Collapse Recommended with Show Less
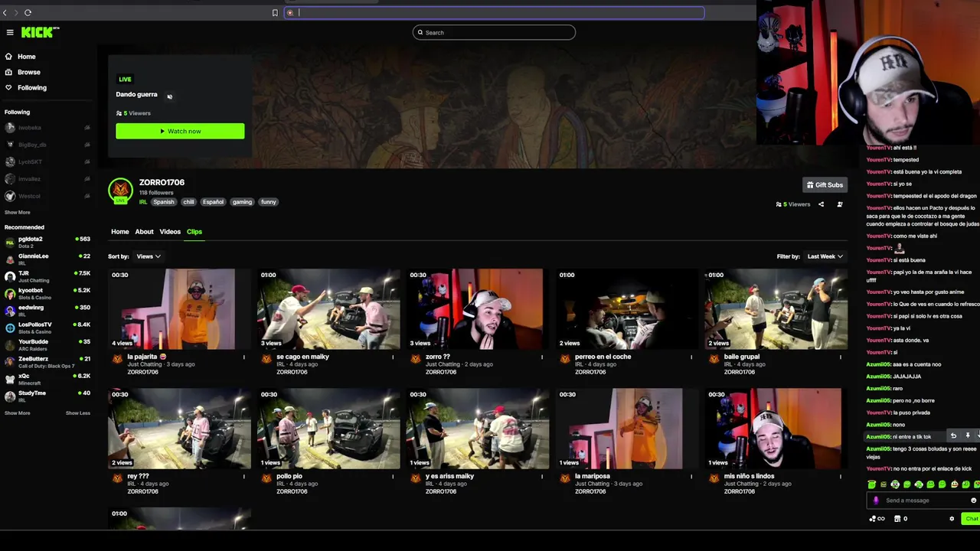The width and height of the screenshot is (980, 551). tap(78, 413)
